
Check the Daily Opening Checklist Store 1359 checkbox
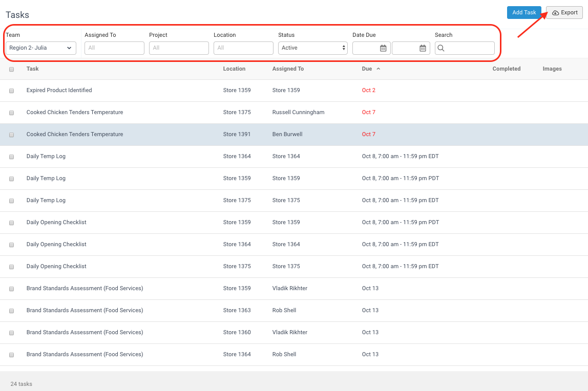pyautogui.click(x=12, y=223)
